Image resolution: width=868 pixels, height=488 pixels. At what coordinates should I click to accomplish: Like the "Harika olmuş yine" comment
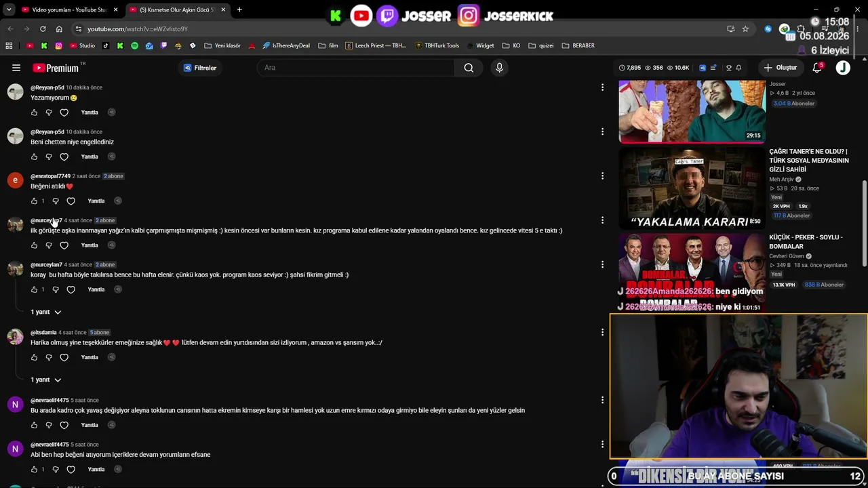(35, 357)
